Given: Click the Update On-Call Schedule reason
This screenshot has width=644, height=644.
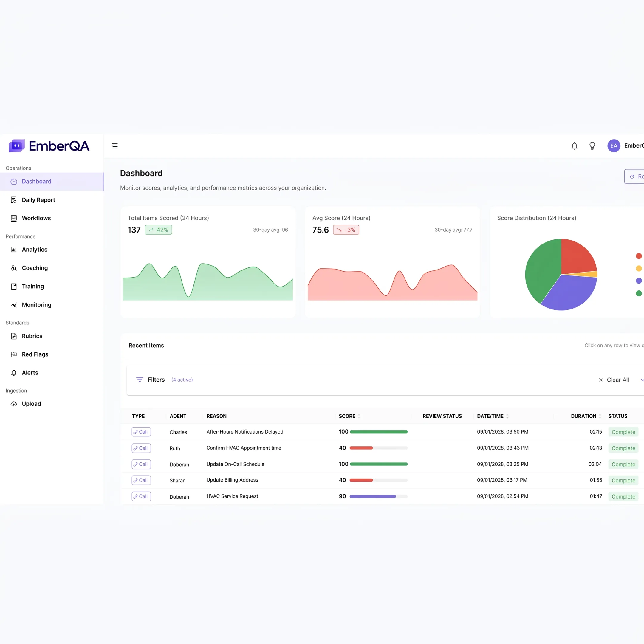Looking at the screenshot, I should pos(235,464).
